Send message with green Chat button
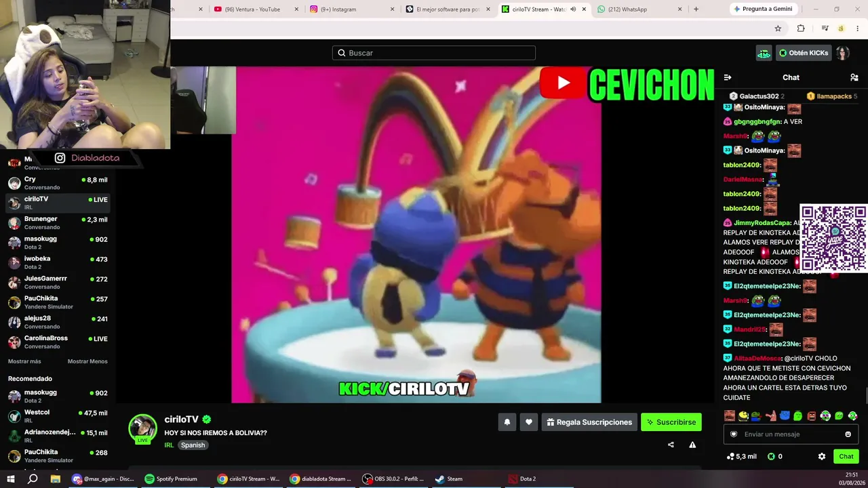This screenshot has width=868, height=488. 846,456
